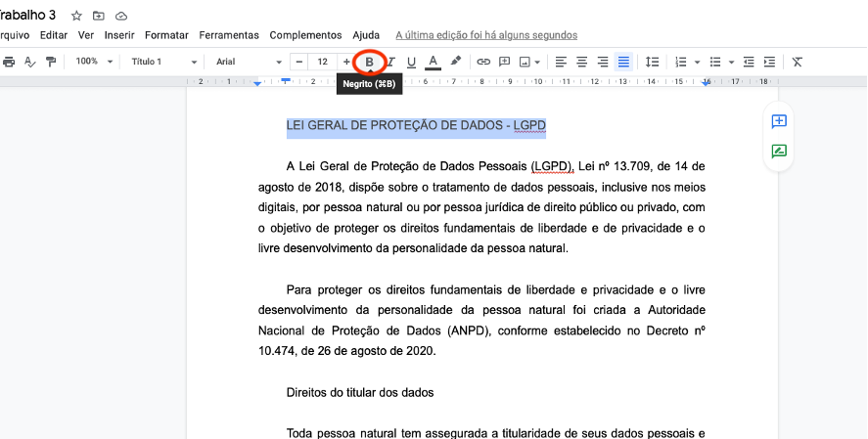Open the text color picker

click(x=433, y=62)
